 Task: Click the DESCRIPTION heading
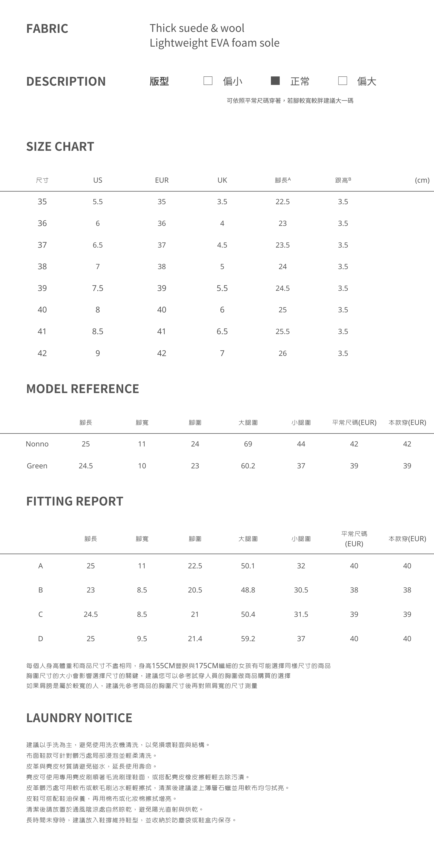point(66,82)
